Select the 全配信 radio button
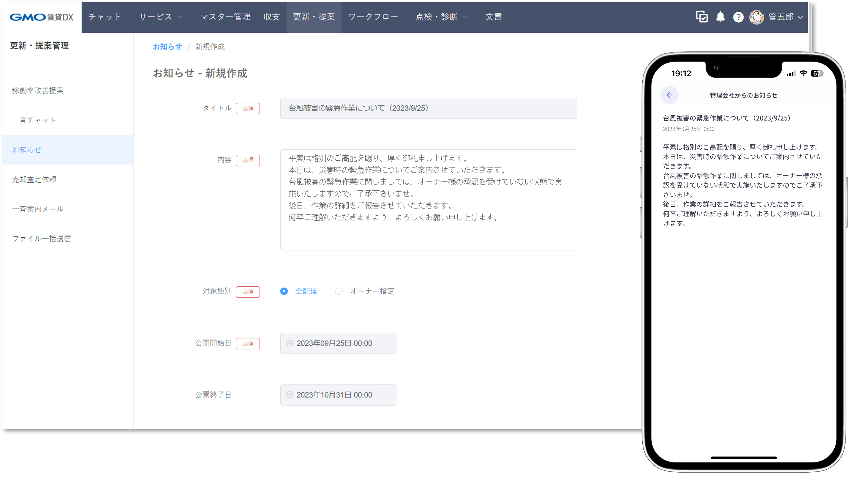 (284, 291)
